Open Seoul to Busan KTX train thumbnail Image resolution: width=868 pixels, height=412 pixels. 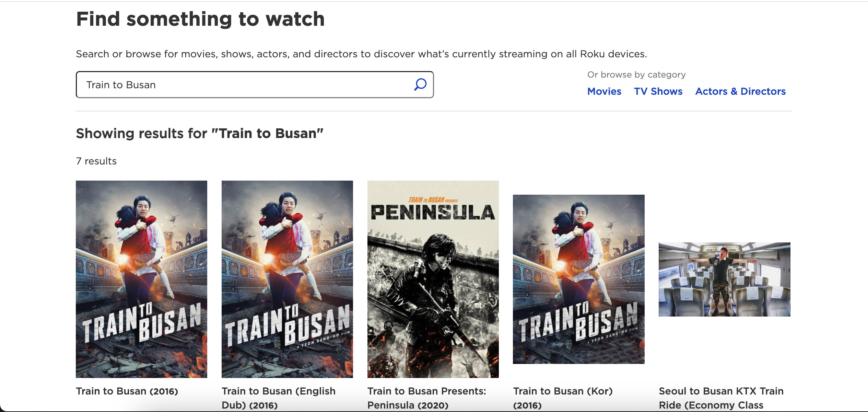click(x=725, y=279)
